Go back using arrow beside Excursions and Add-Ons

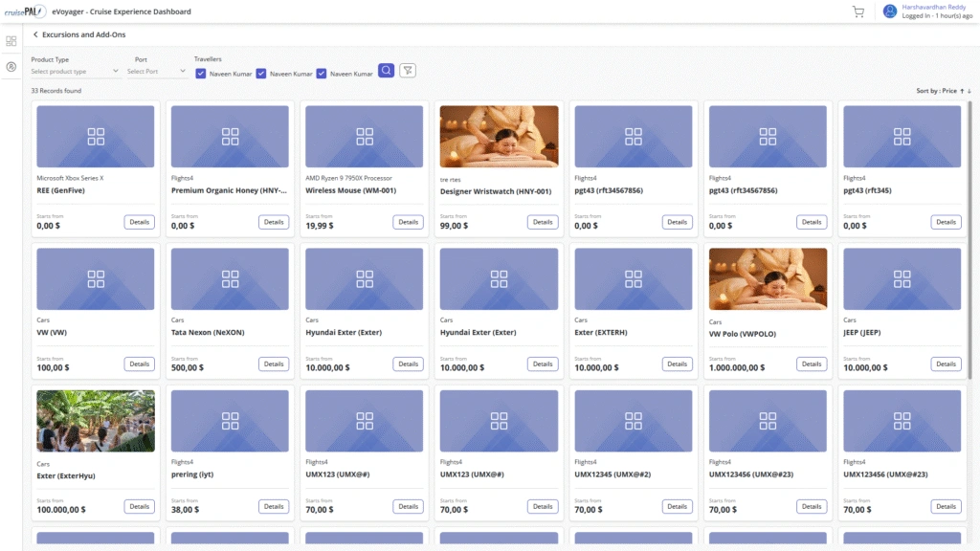point(35,34)
